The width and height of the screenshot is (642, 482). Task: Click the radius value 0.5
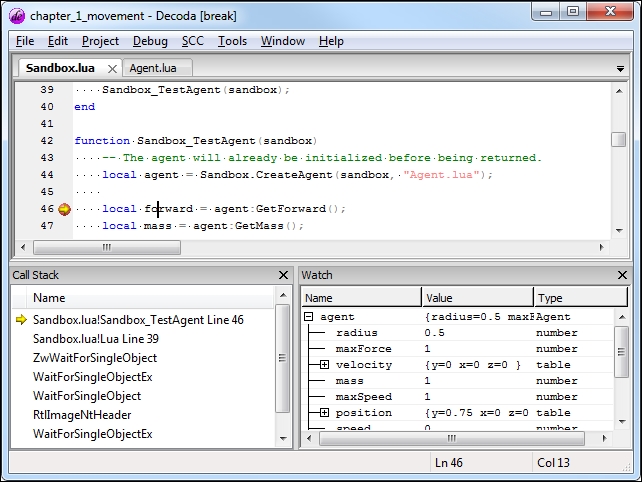click(x=434, y=333)
